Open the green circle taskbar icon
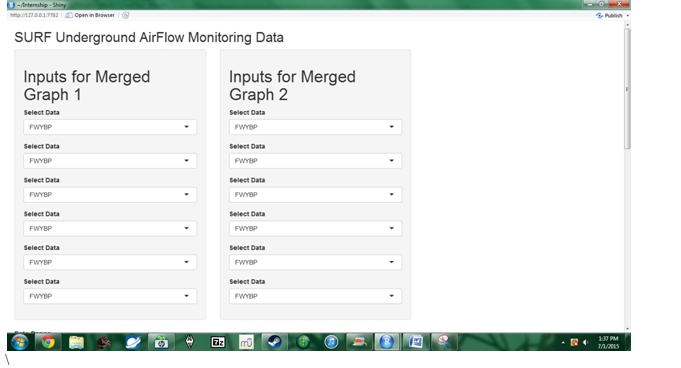Screen dimensions: 681x368 (x=303, y=342)
